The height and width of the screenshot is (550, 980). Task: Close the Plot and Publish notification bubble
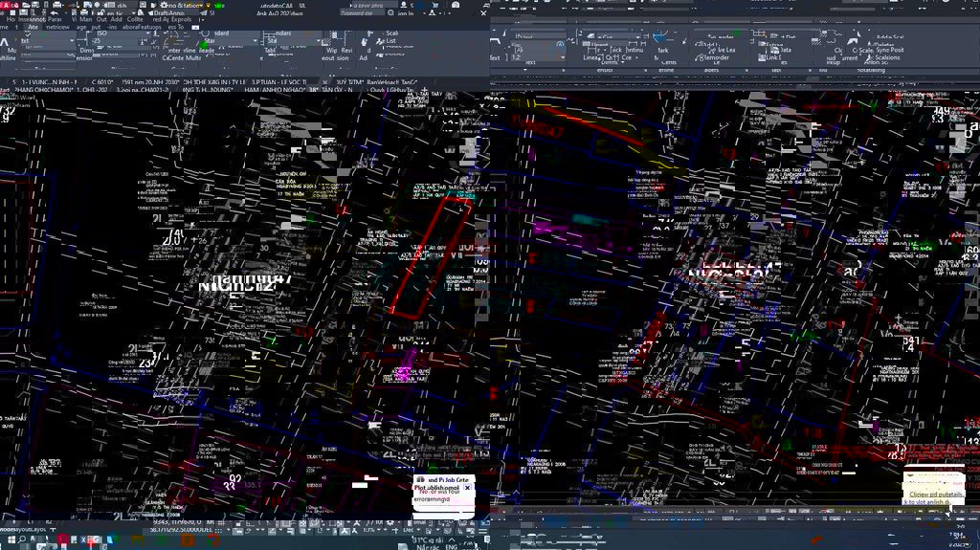pos(467,488)
